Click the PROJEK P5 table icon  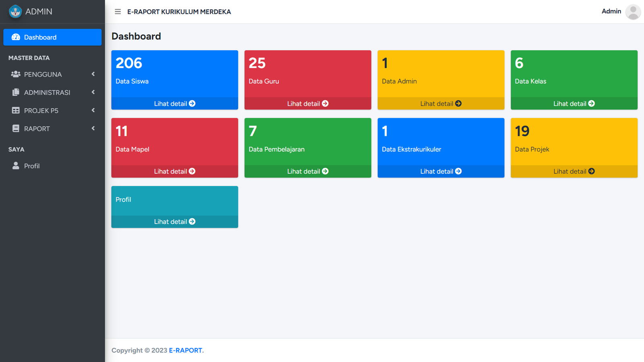click(x=16, y=111)
